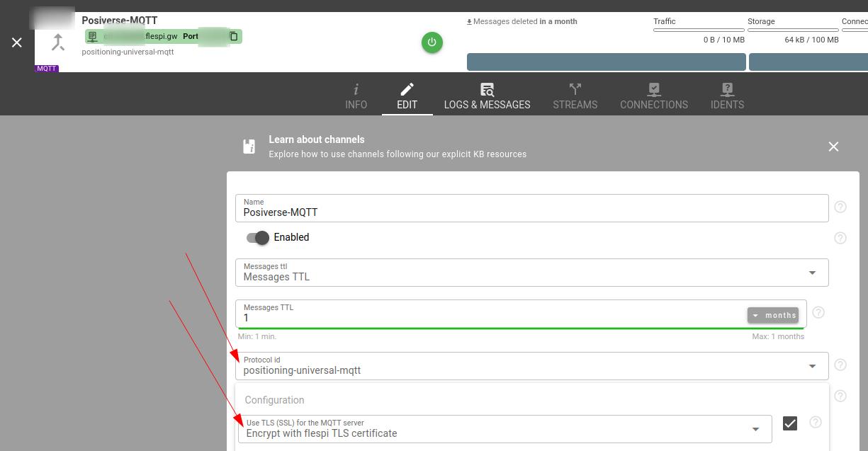Viewport: 868px width, 451px height.
Task: Expand the Messages ttl dropdown
Action: [812, 273]
